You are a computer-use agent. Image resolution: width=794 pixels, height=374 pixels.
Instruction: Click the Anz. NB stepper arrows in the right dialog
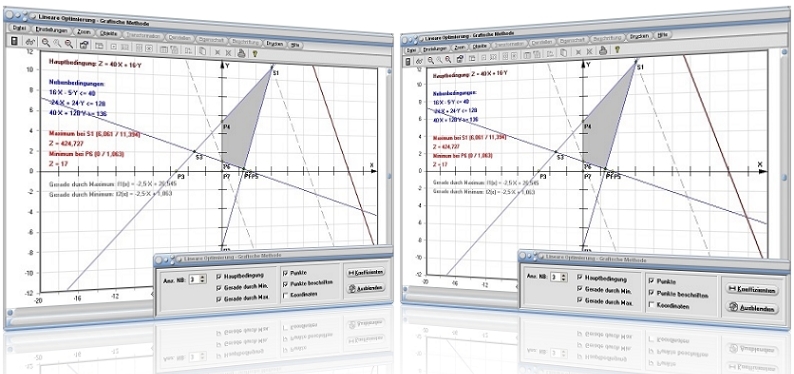click(x=565, y=277)
